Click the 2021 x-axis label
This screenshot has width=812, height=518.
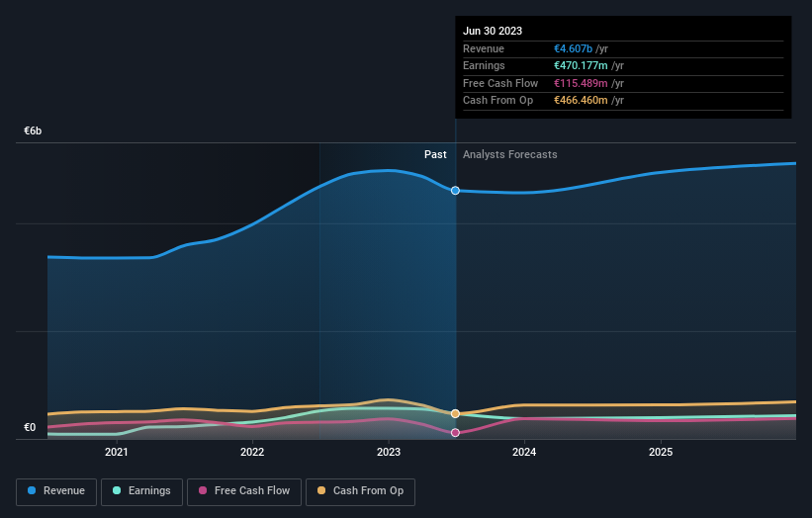(117, 453)
